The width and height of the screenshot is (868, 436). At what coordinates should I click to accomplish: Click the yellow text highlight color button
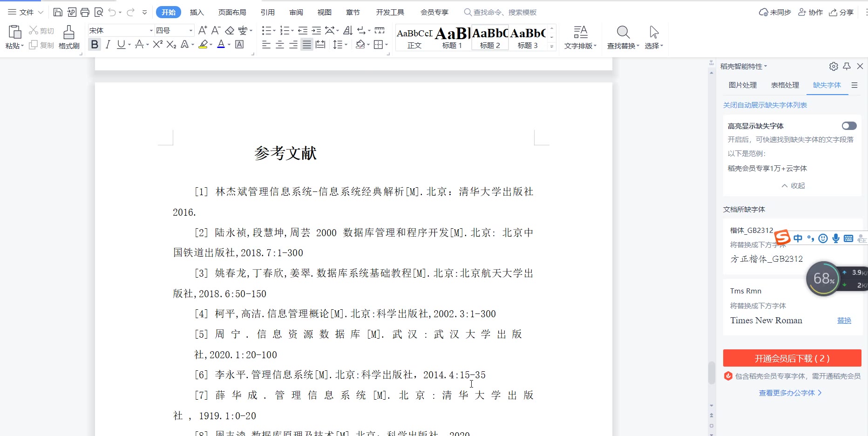(x=203, y=45)
